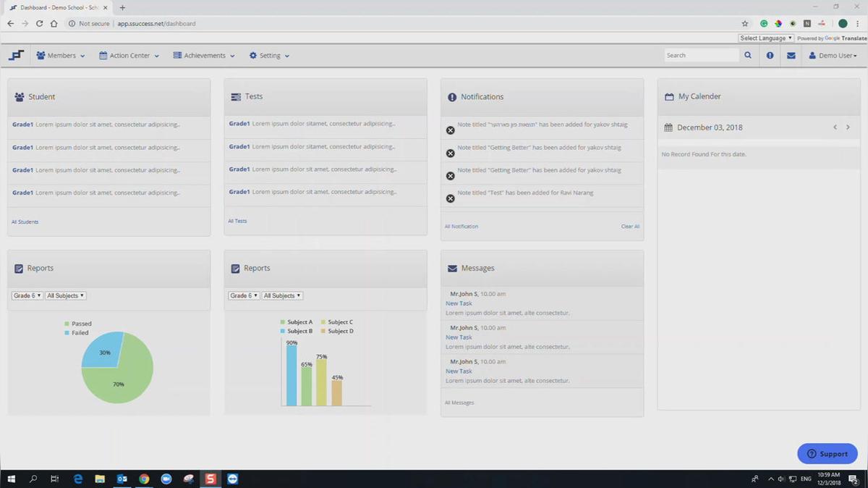This screenshot has width=868, height=488.
Task: Bookmark this page with the star icon
Action: [x=745, y=23]
